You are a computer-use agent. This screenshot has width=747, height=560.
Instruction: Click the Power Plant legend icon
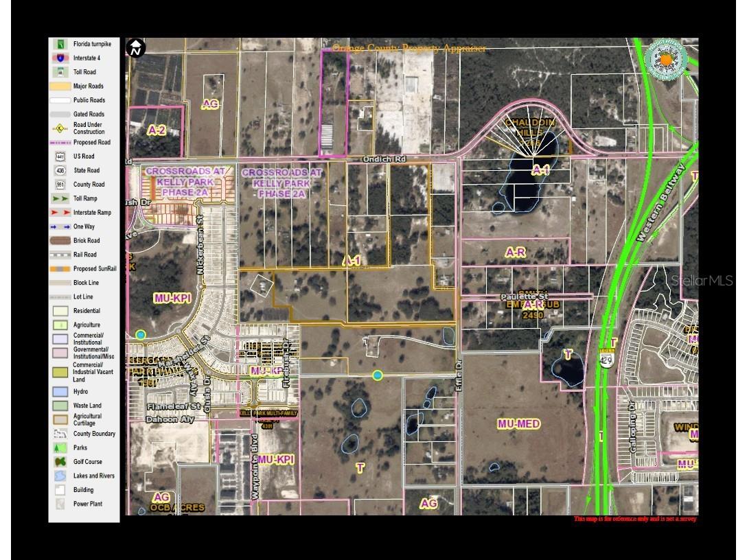60,504
